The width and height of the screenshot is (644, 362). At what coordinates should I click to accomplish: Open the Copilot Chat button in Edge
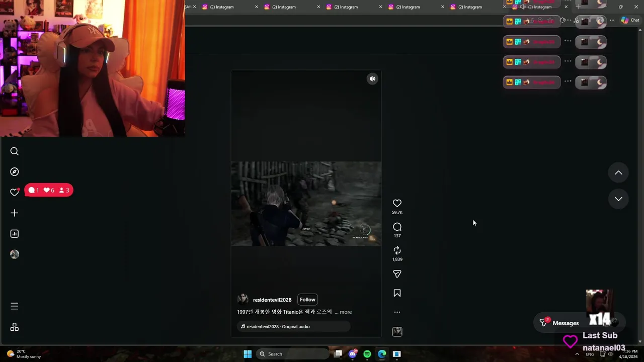click(x=630, y=20)
